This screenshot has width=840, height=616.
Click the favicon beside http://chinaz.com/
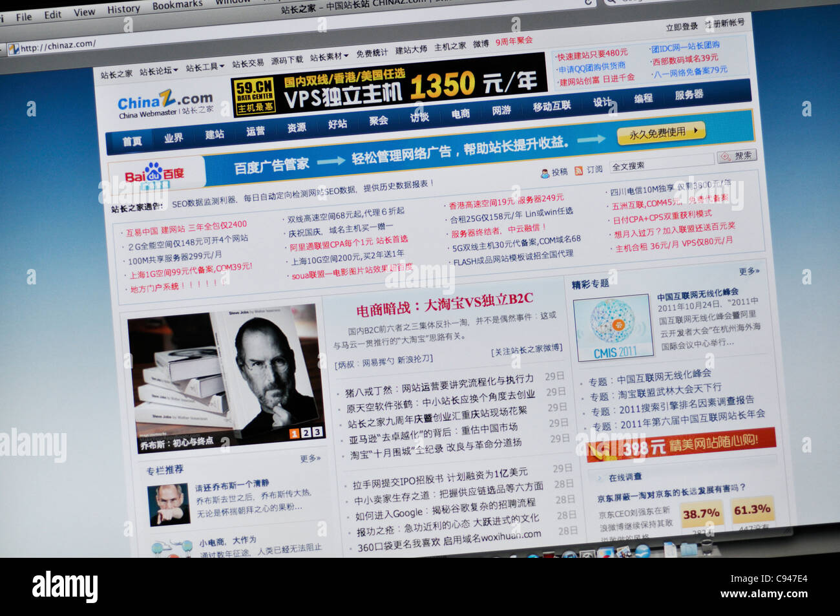(x=14, y=49)
